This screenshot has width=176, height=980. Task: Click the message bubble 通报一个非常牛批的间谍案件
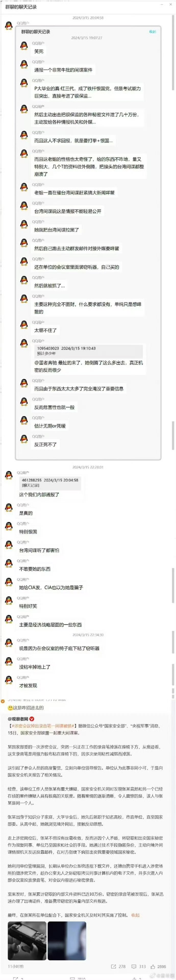click(64, 70)
